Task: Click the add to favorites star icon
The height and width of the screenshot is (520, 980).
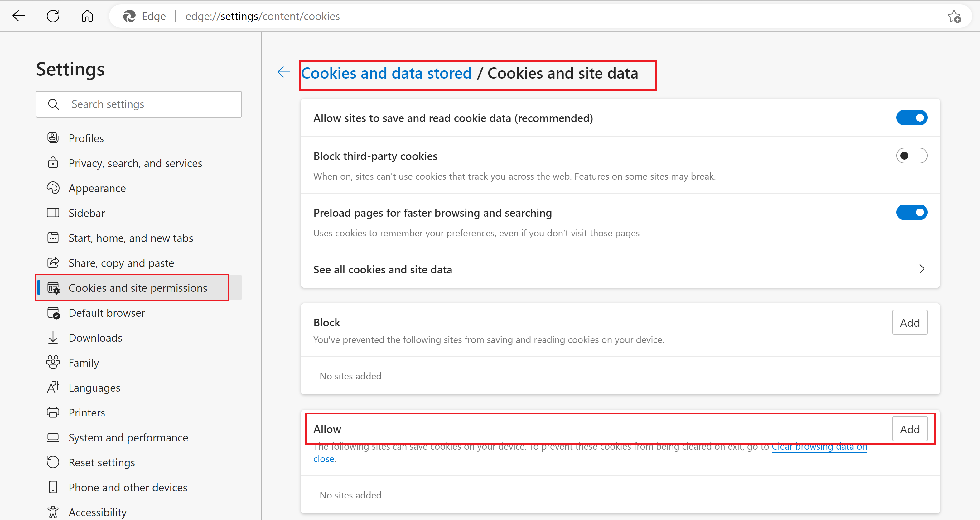Action: (954, 16)
